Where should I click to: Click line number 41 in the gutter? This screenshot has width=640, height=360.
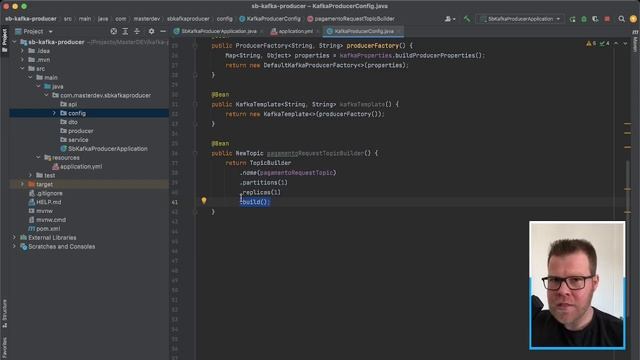pos(175,202)
